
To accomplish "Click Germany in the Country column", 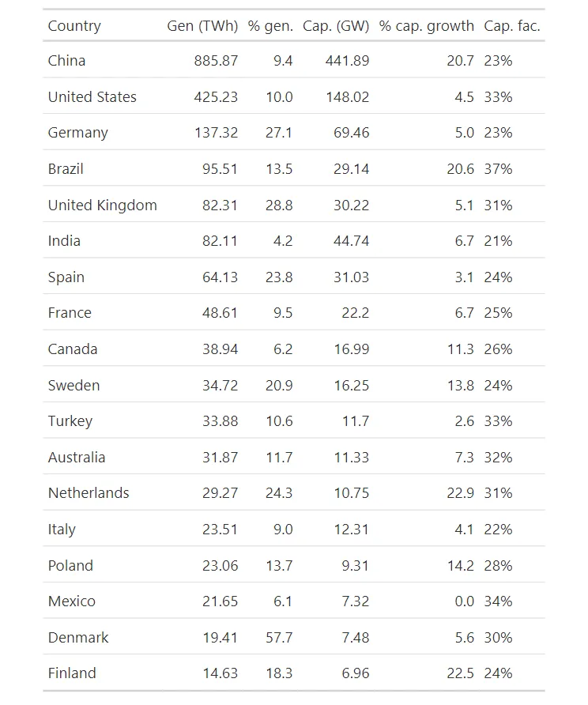I will tap(77, 133).
